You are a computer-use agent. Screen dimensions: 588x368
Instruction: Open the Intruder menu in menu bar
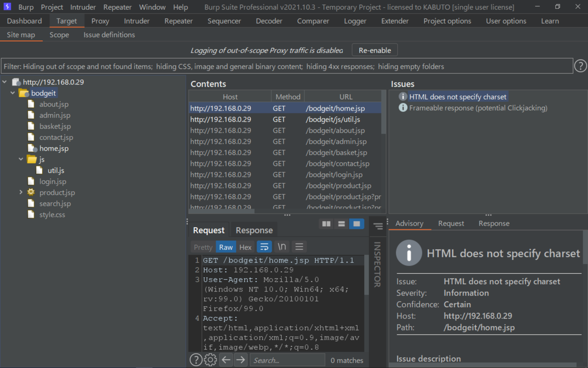click(83, 7)
